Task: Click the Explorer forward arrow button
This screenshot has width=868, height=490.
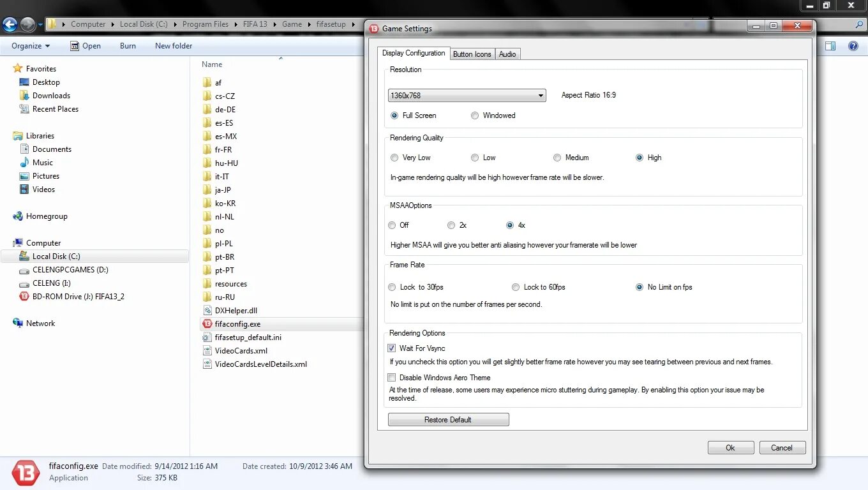Action: click(x=27, y=24)
